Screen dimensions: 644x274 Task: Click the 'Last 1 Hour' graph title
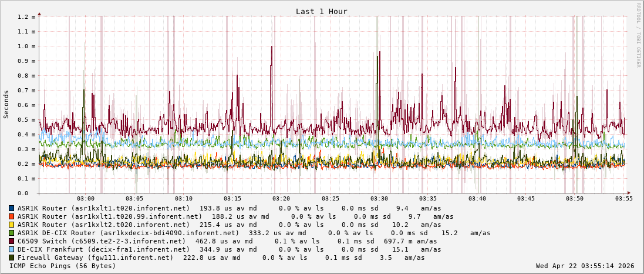click(321, 11)
